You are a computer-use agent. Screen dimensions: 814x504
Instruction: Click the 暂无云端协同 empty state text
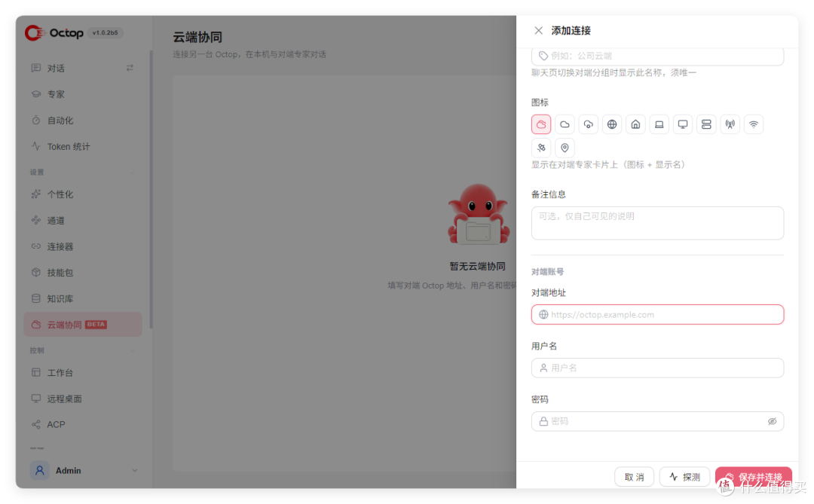click(x=477, y=266)
